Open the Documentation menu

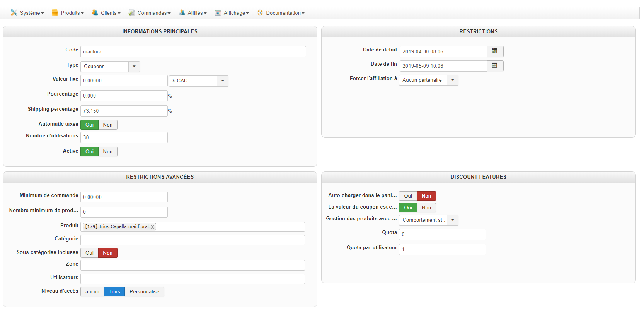click(281, 13)
